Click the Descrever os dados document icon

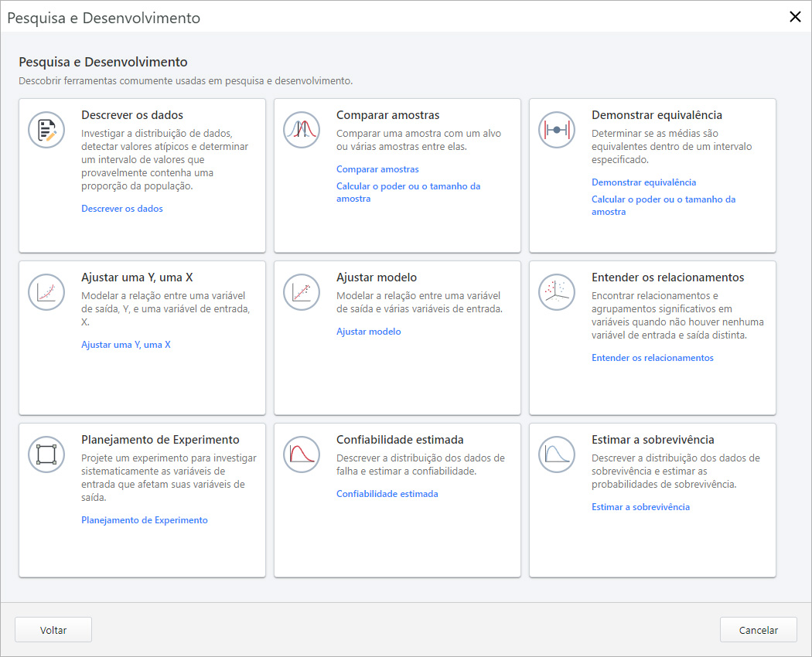pyautogui.click(x=46, y=130)
